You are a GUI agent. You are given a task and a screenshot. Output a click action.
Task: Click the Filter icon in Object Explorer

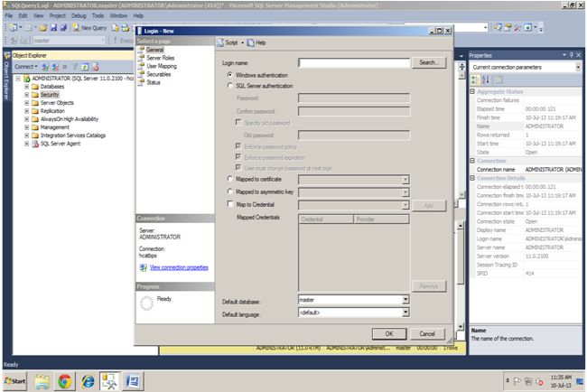tap(75, 67)
